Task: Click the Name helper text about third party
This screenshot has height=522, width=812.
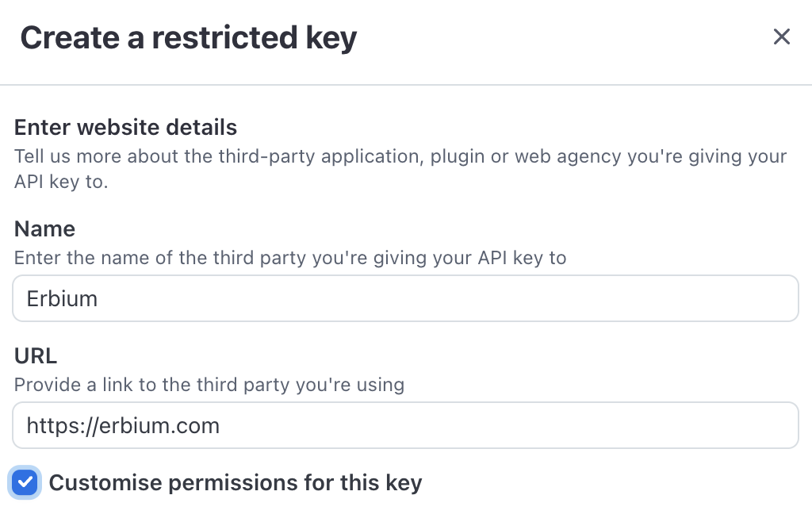Action: [289, 258]
